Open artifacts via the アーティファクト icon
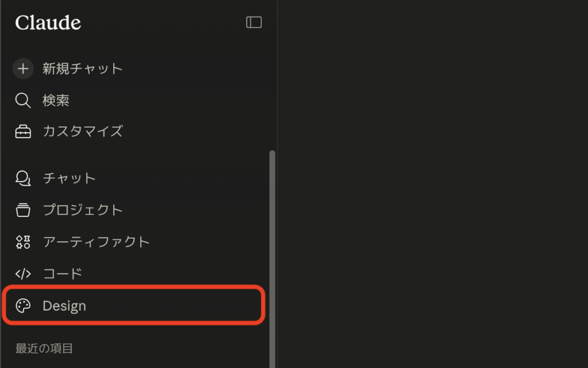The width and height of the screenshot is (588, 368). coord(23,241)
